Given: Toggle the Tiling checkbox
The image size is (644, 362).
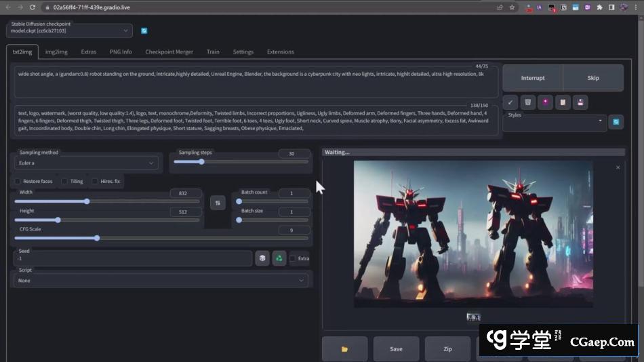Looking at the screenshot, I should [64, 182].
